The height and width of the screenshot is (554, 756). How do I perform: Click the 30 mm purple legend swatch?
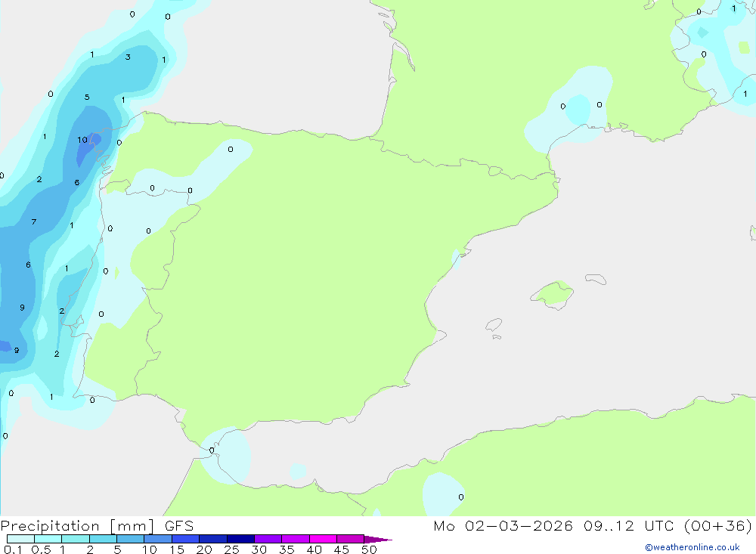point(268,539)
